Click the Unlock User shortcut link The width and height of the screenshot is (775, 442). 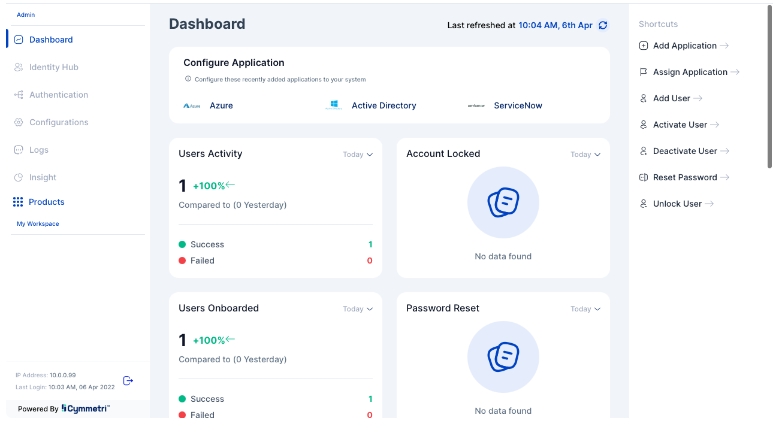click(677, 204)
